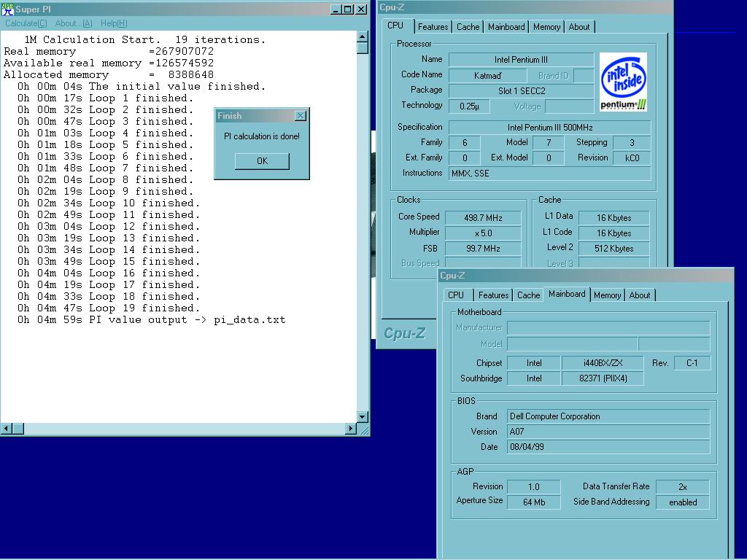
Task: Click the '1M Calculation Start. 19 iterations.' line
Action: coord(145,39)
